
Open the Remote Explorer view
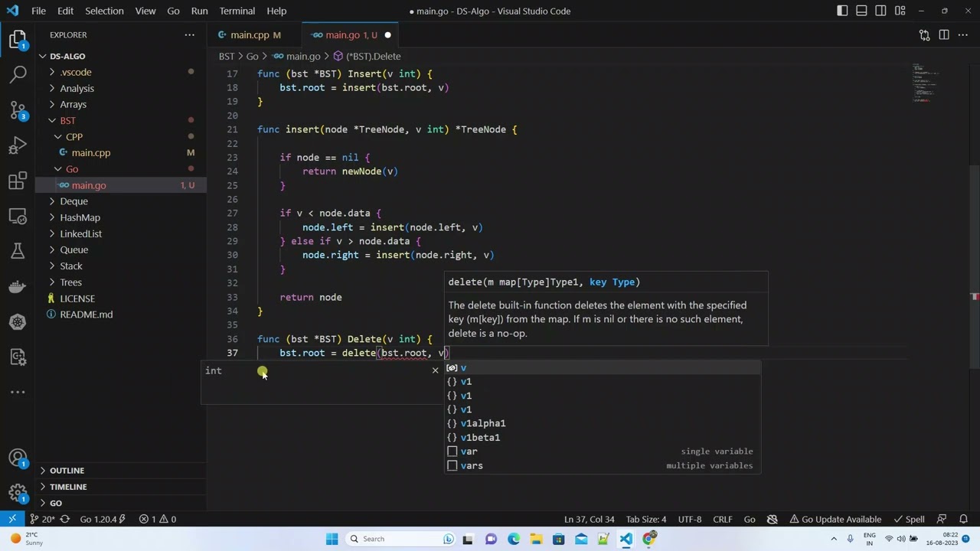tap(18, 216)
